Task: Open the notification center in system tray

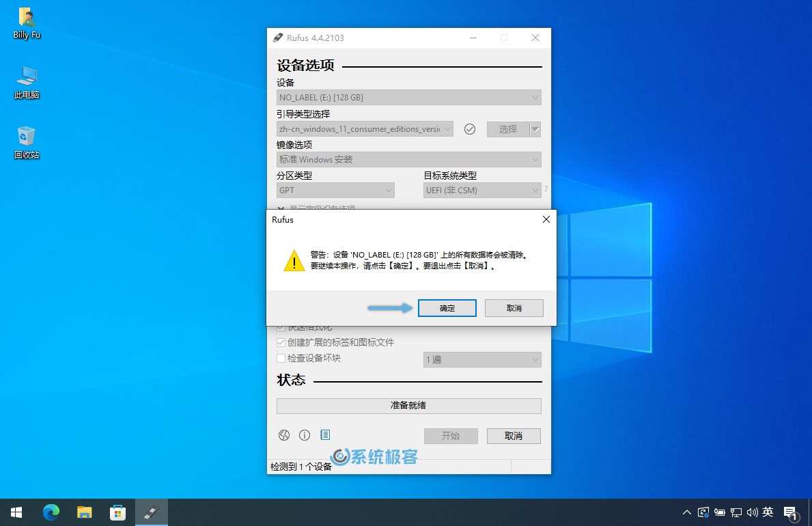Action: pyautogui.click(x=790, y=512)
